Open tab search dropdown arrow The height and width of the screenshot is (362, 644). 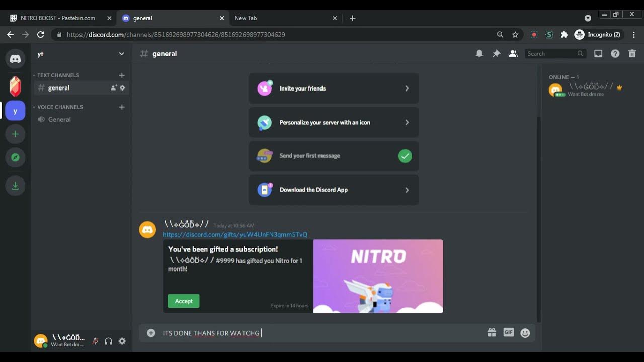[x=588, y=18]
